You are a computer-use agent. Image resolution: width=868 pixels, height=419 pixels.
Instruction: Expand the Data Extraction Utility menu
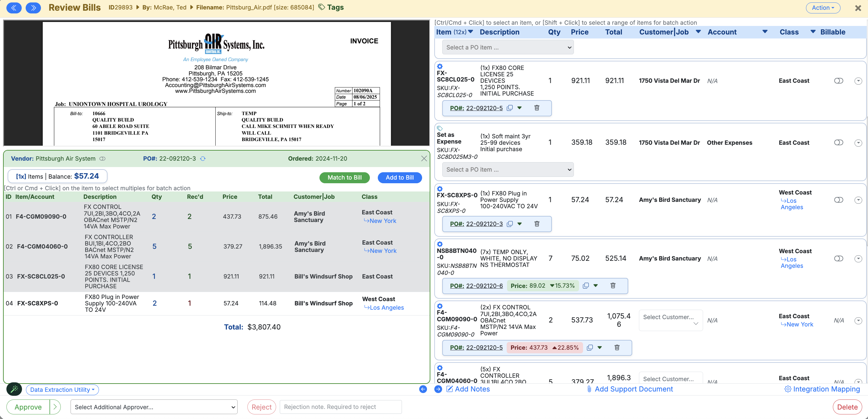click(x=62, y=390)
